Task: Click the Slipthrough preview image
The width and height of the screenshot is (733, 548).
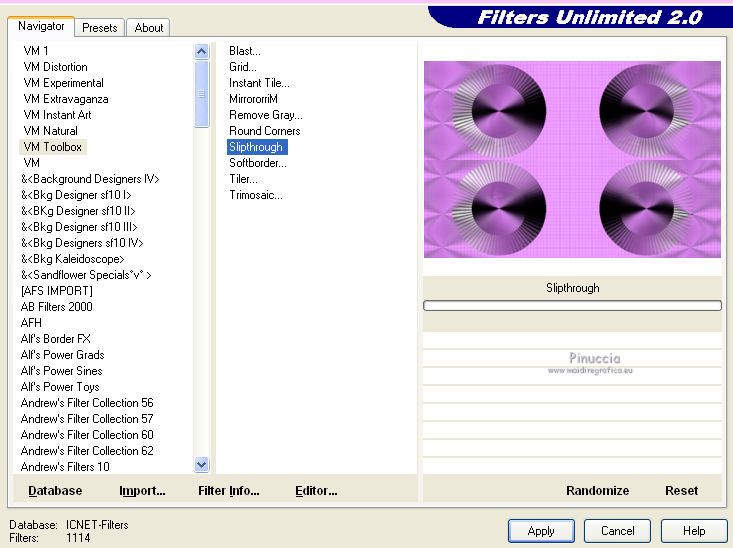Action: [x=572, y=159]
